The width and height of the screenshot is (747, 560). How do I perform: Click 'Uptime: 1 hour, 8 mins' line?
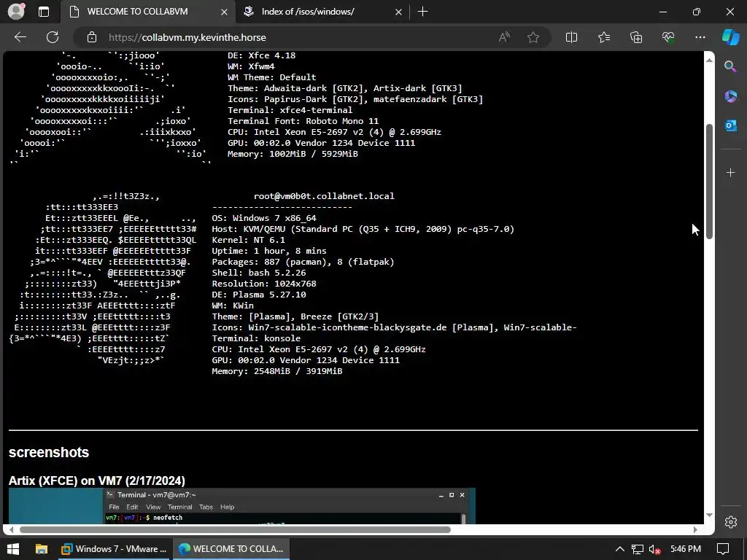[x=269, y=251]
